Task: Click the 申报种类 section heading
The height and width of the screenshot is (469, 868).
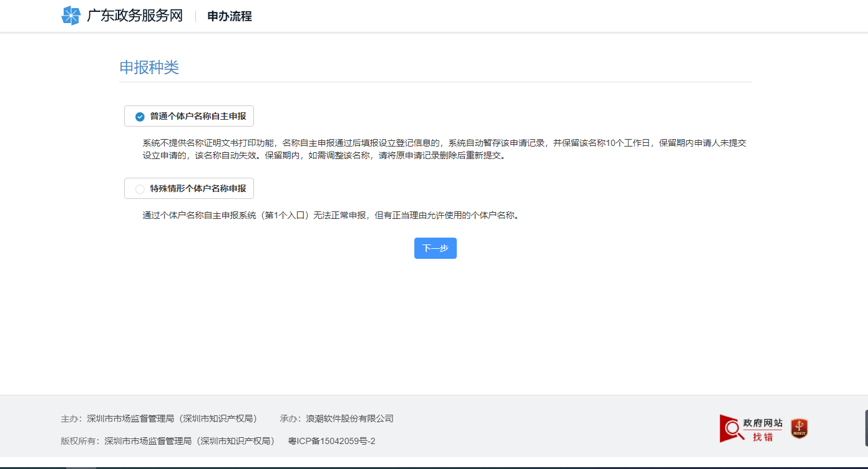Action: point(149,67)
